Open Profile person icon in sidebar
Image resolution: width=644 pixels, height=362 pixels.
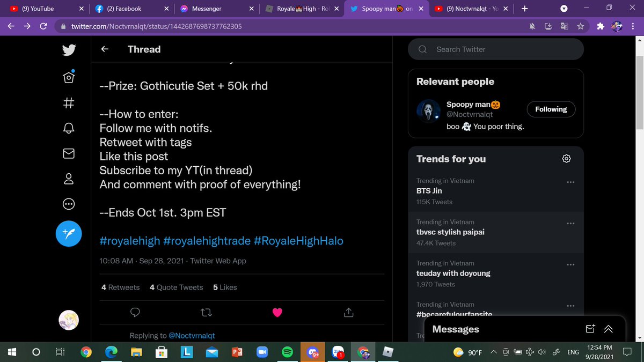69,179
